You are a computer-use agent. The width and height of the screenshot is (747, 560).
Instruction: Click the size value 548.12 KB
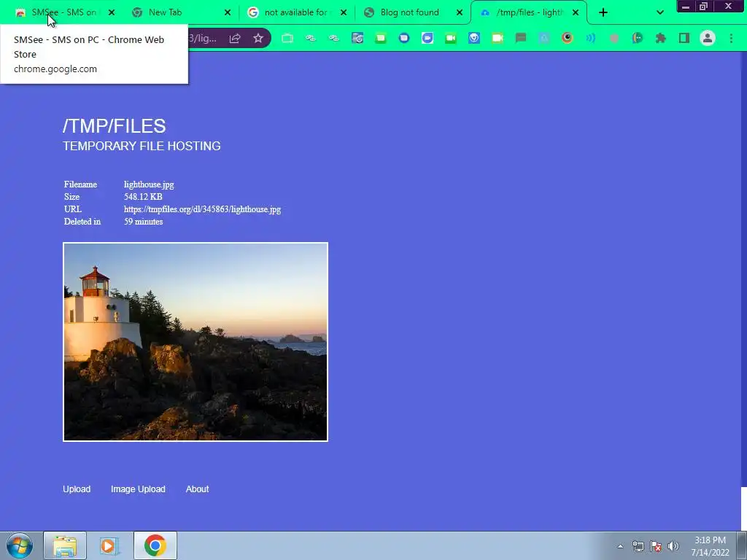(144, 197)
